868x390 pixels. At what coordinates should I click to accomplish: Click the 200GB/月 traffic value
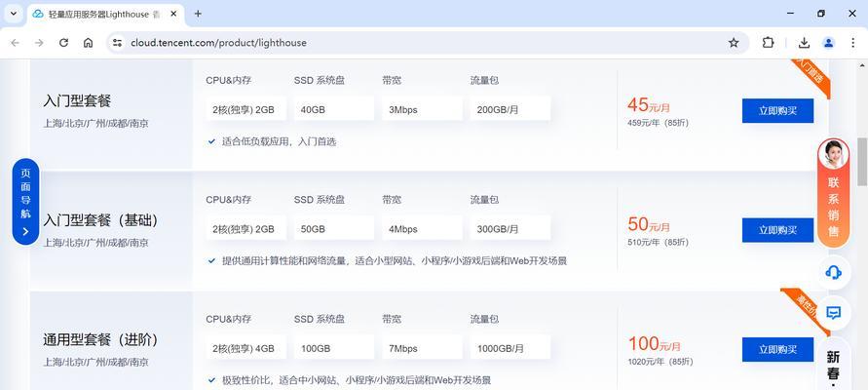click(x=509, y=109)
